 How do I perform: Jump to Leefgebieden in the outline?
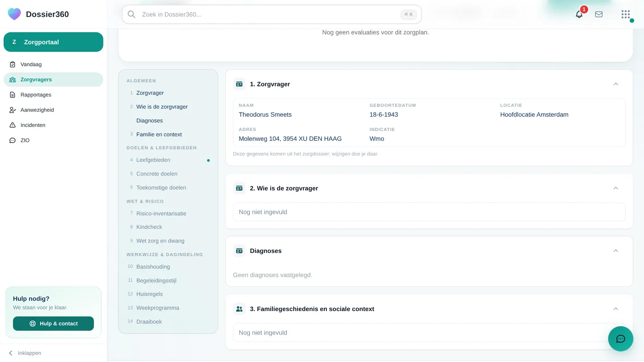point(168,160)
